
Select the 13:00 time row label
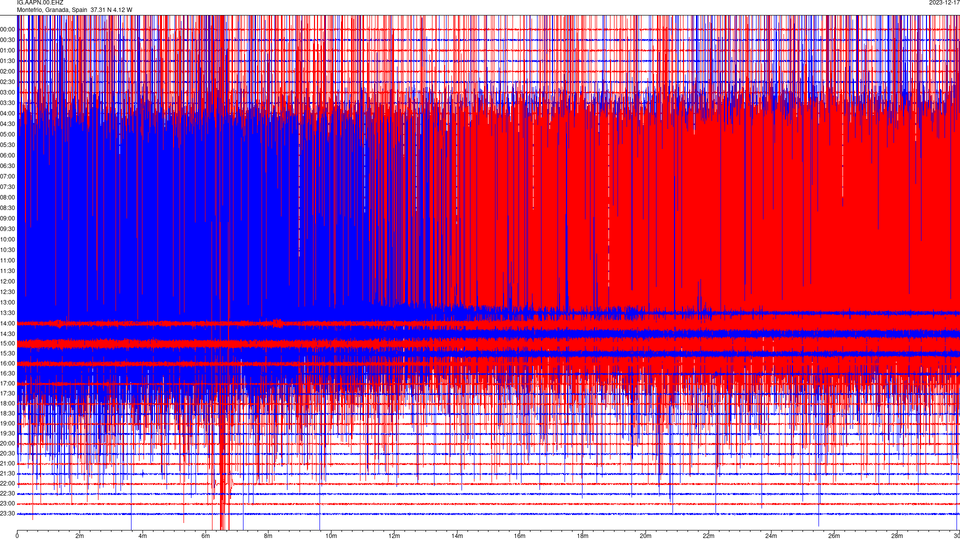coord(7,302)
